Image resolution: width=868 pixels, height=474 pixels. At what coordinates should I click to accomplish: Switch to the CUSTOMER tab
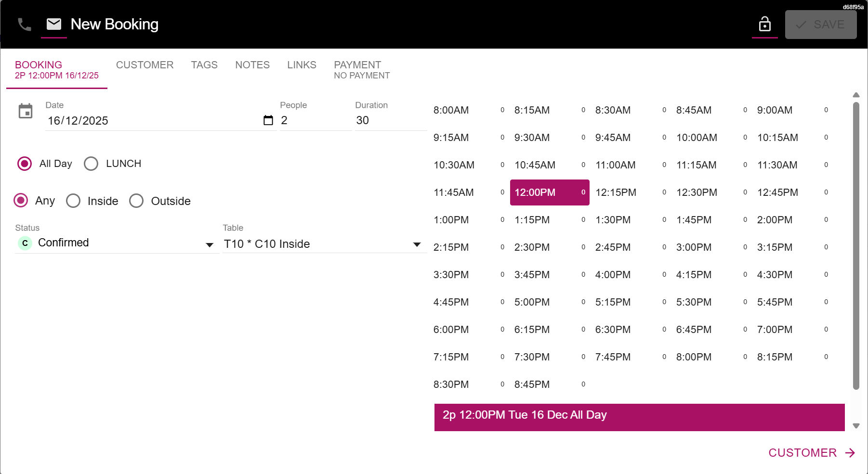145,65
